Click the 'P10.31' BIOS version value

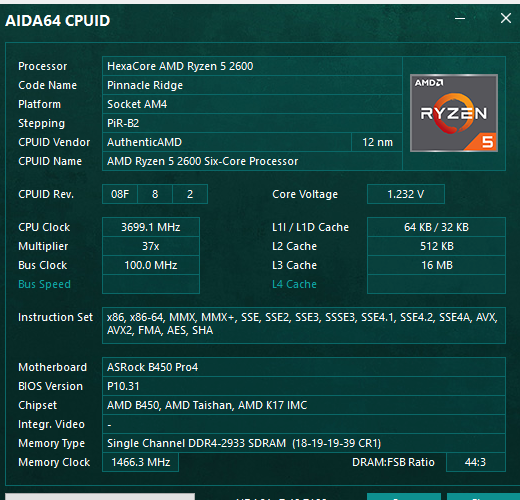304,386
